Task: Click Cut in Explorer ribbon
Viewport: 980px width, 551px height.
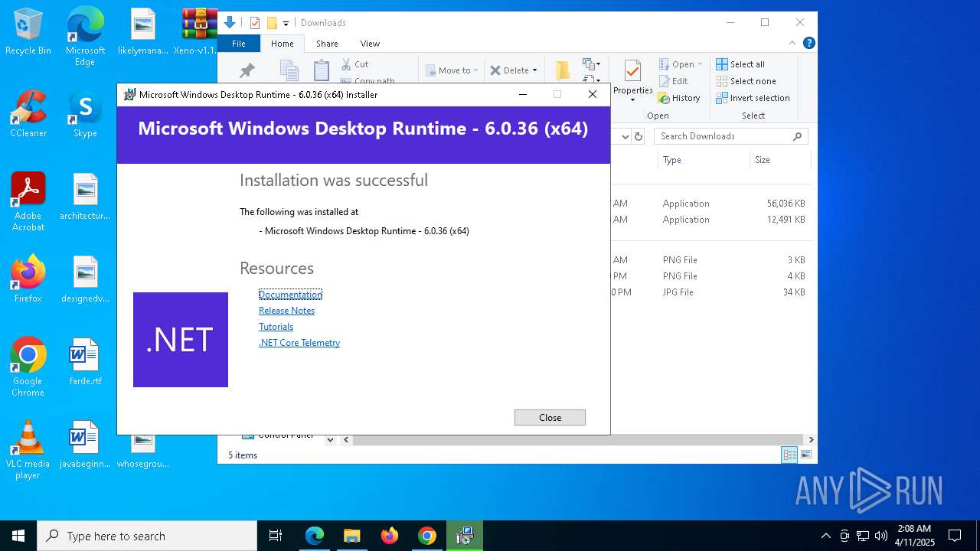Action: point(354,64)
